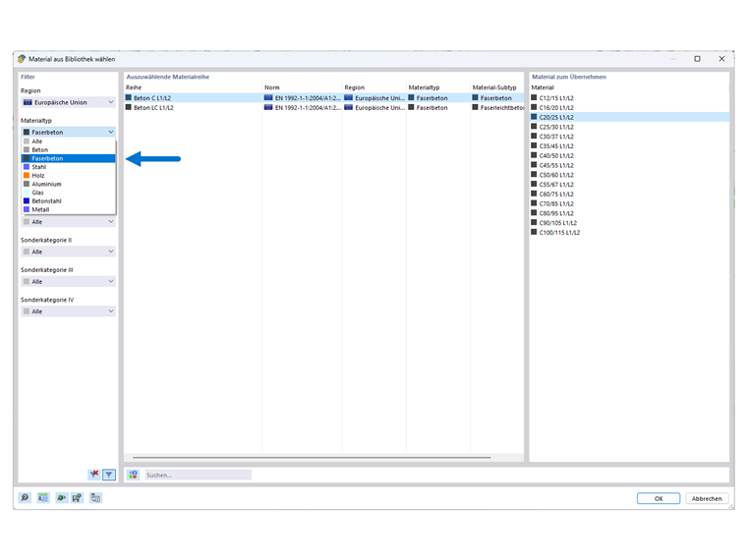Select material C25/30 L1/L2

click(629, 127)
